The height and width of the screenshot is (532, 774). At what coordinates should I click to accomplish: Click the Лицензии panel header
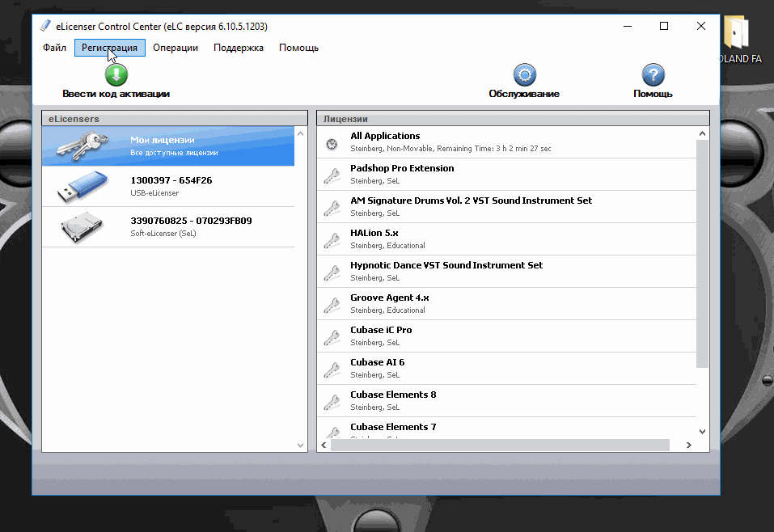click(513, 118)
